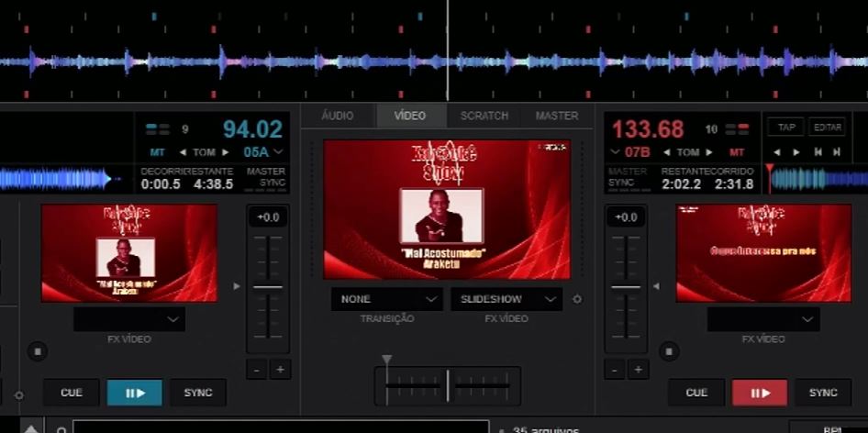
Task: Click right deck video preview thumbnail
Action: point(763,253)
